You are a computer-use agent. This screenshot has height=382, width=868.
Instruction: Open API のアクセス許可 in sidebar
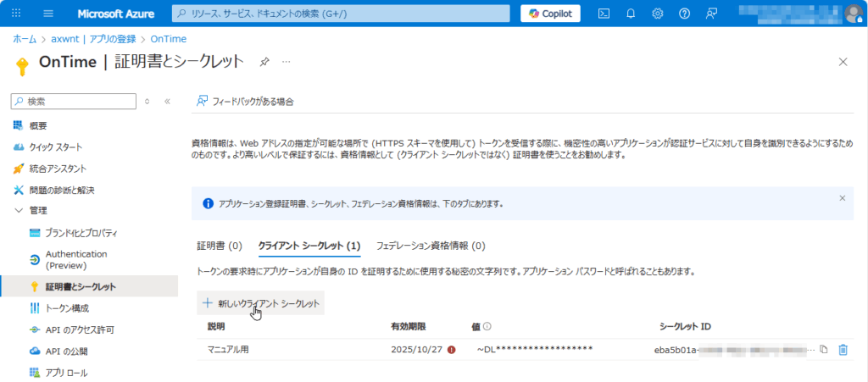coord(80,329)
